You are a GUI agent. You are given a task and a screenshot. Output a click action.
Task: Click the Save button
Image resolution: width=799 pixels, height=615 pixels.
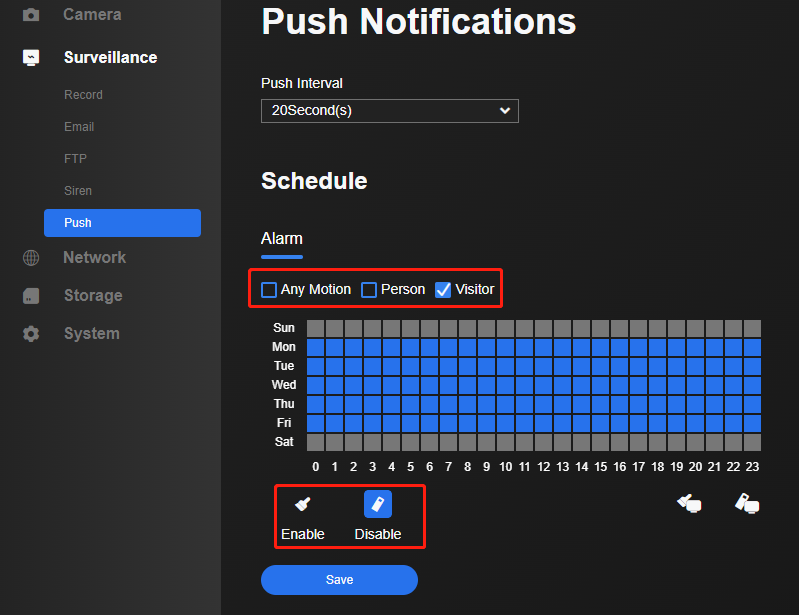pyautogui.click(x=339, y=580)
